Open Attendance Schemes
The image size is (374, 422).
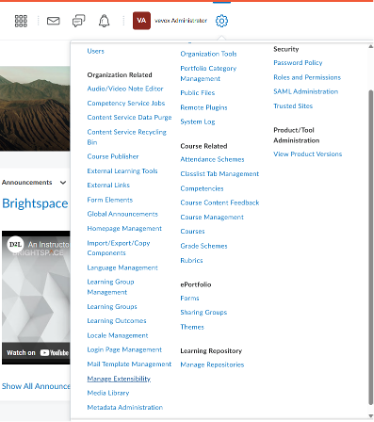(x=212, y=159)
